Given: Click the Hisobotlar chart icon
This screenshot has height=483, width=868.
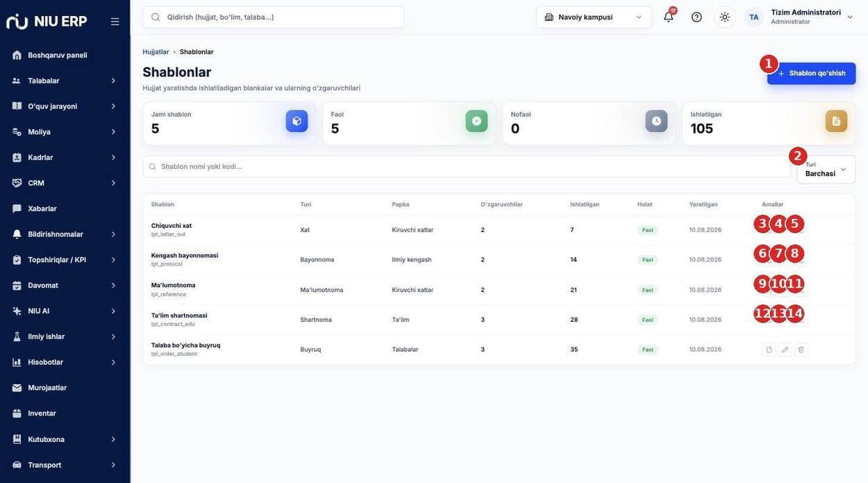Looking at the screenshot, I should coord(17,362).
